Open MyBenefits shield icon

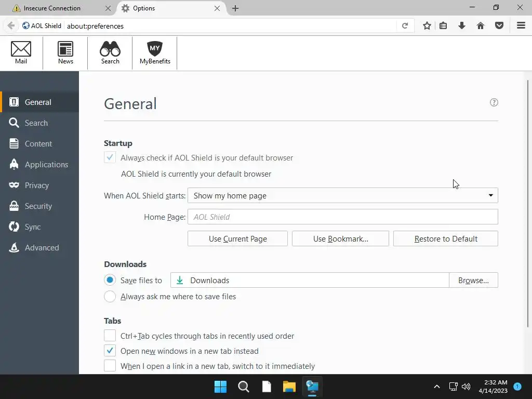[x=155, y=52]
